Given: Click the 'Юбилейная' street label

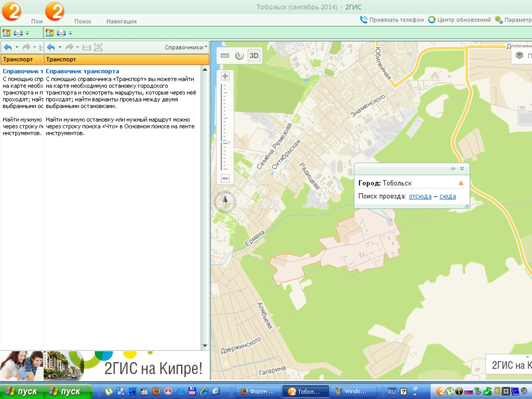Looking at the screenshot, I should 383,64.
